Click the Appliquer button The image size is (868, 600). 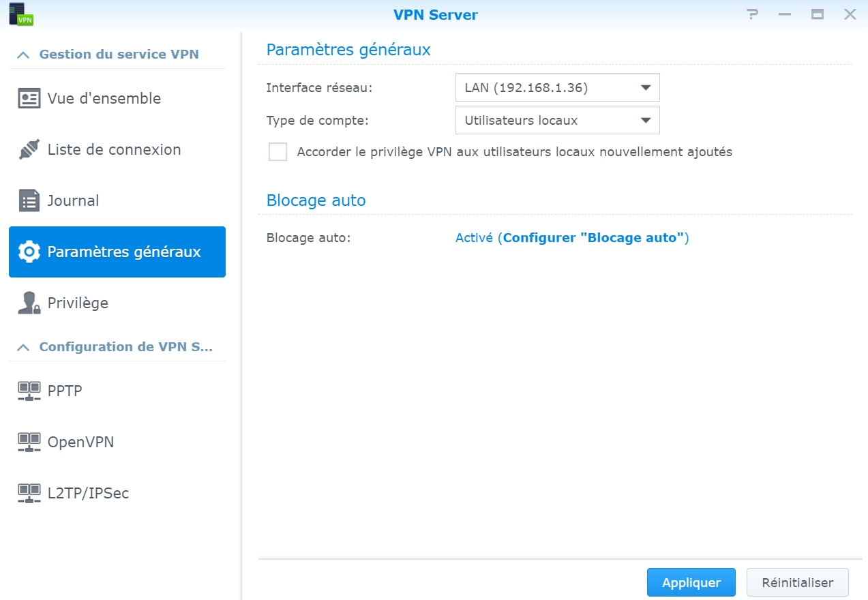click(x=691, y=583)
